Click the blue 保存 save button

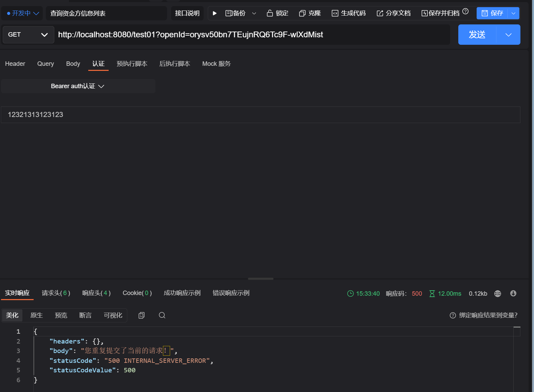tap(492, 13)
